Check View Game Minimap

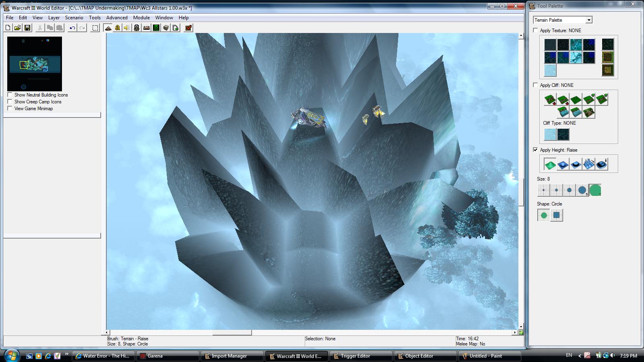pyautogui.click(x=10, y=108)
